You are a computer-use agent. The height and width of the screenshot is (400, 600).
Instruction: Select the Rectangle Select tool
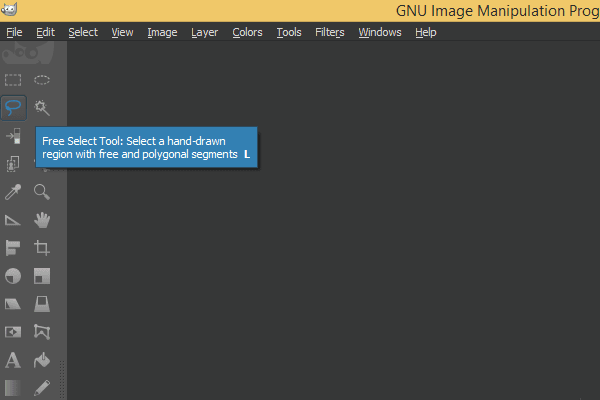(13, 80)
